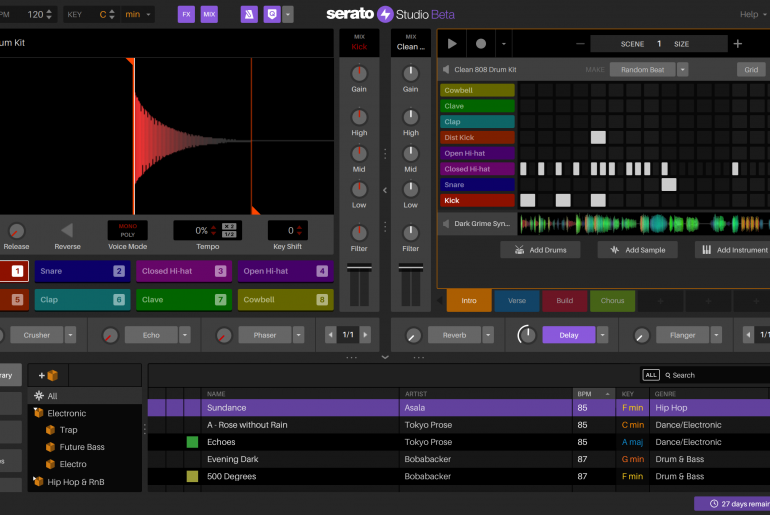
Task: Select the Snare pad 2
Action: click(82, 271)
